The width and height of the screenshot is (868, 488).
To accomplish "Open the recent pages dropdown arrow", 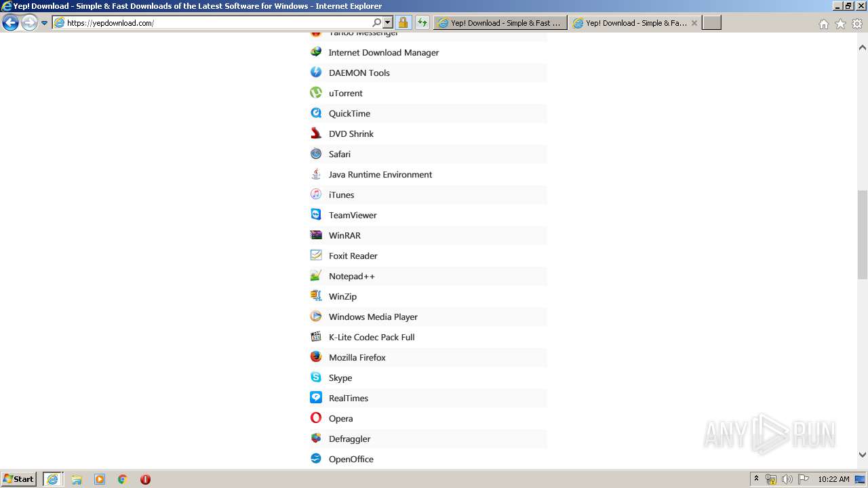I will coord(45,22).
